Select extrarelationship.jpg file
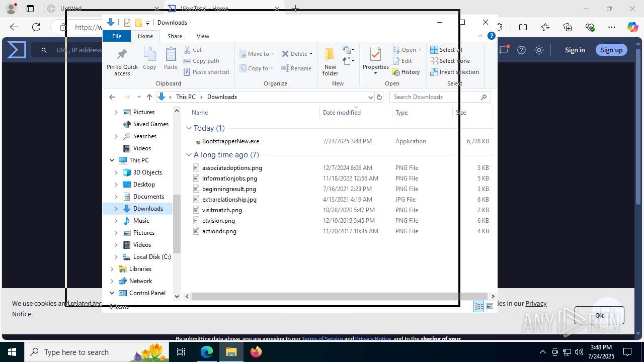Screen dimensions: 644x362 229,200
